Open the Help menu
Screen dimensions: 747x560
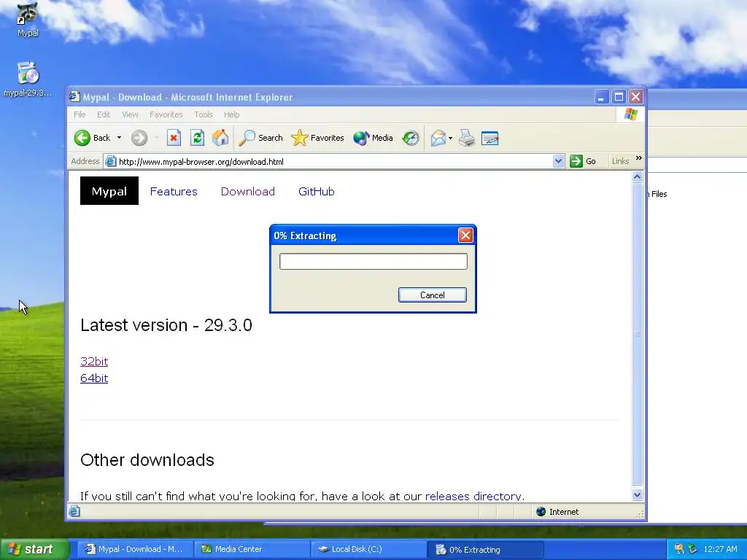point(231,114)
